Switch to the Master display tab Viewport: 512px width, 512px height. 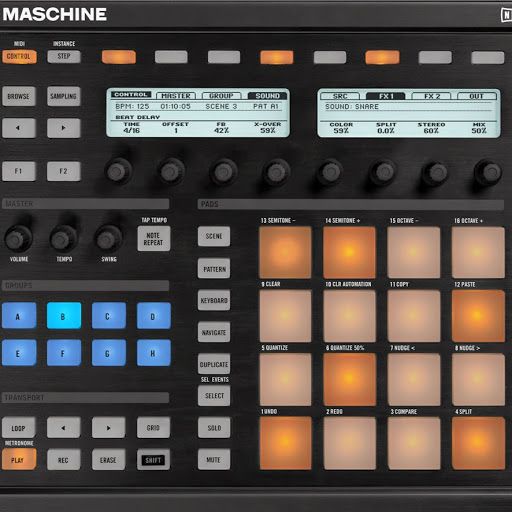(x=176, y=96)
